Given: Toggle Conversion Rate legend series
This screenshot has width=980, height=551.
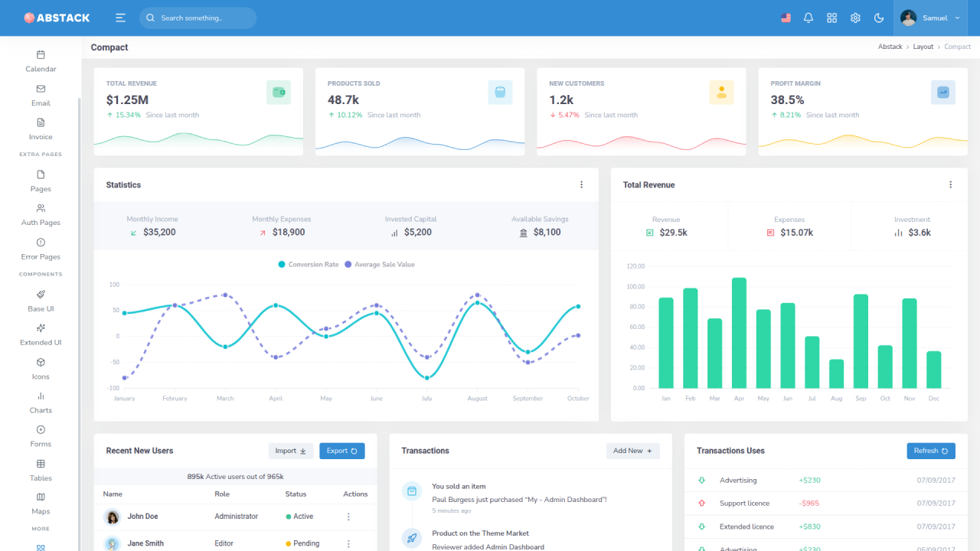Looking at the screenshot, I should tap(309, 264).
